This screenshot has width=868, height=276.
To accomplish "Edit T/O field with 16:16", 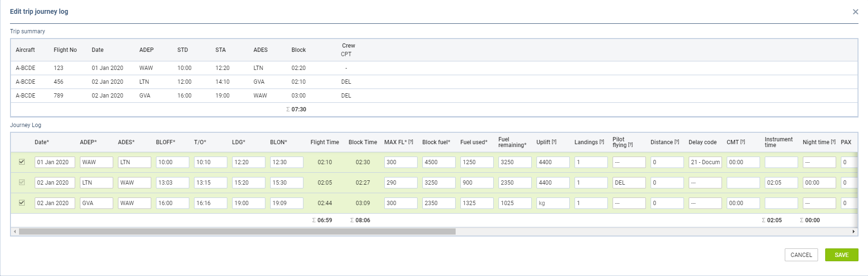I will 210,203.
